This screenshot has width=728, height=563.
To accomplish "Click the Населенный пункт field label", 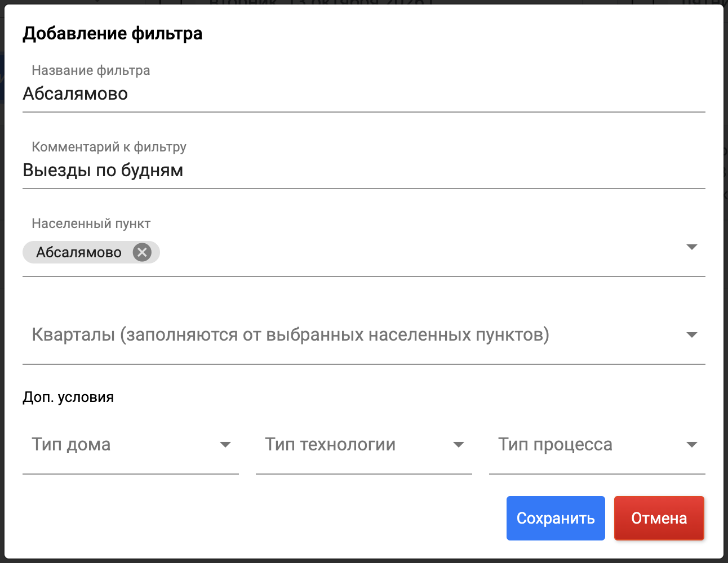I will (91, 224).
